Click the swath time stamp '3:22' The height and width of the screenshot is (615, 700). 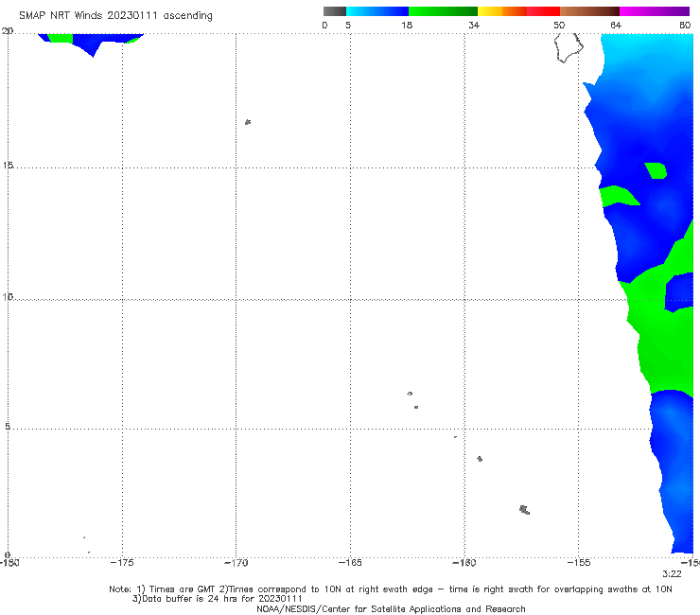(x=672, y=574)
